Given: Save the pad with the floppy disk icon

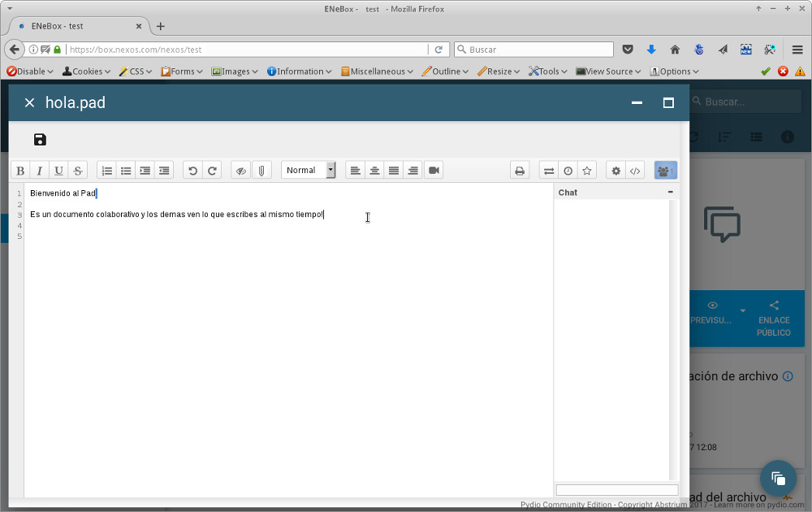Looking at the screenshot, I should tap(40, 140).
